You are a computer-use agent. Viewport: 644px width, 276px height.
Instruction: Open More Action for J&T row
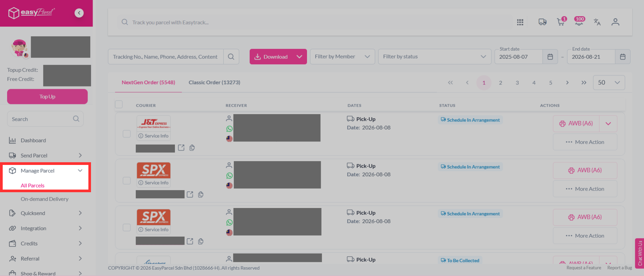(x=585, y=142)
